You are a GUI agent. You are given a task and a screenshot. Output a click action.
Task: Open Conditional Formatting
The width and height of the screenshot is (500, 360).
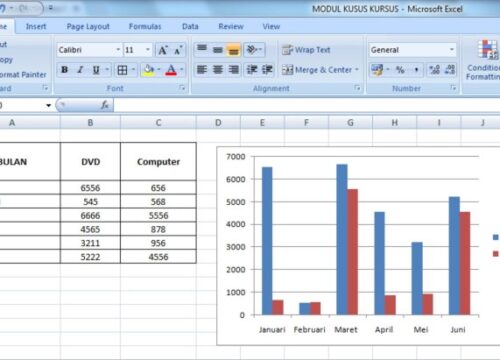tap(483, 60)
